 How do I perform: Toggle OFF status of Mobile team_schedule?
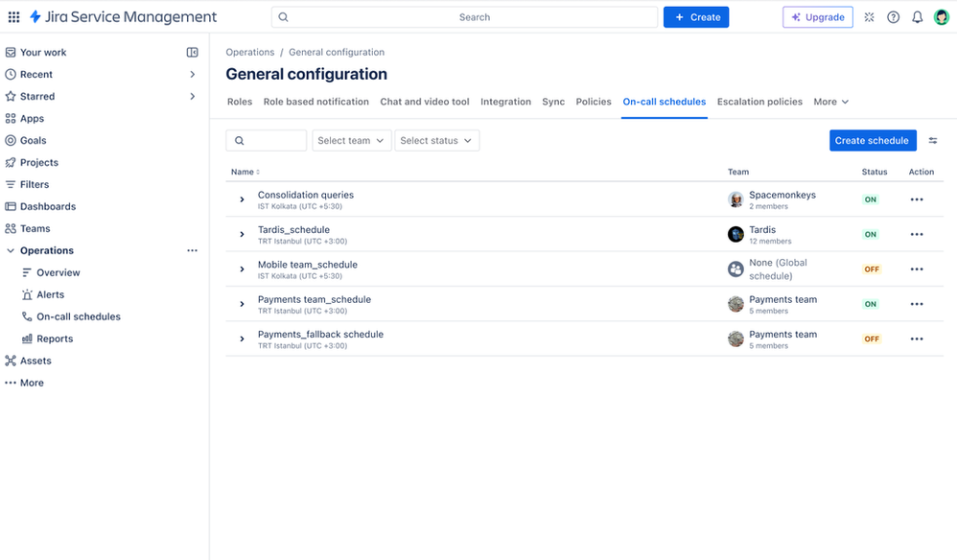click(x=872, y=269)
